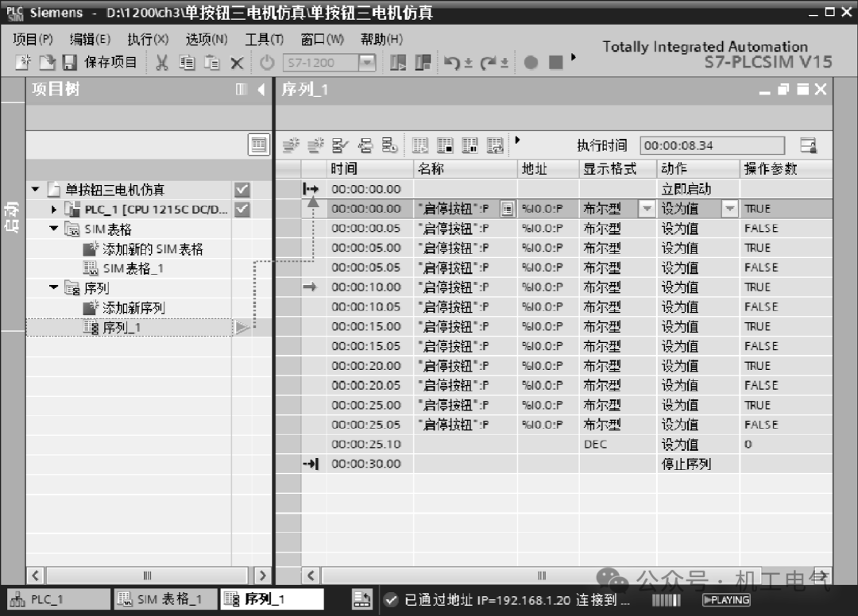Expand the main toolbar overflow arrow

point(573,57)
